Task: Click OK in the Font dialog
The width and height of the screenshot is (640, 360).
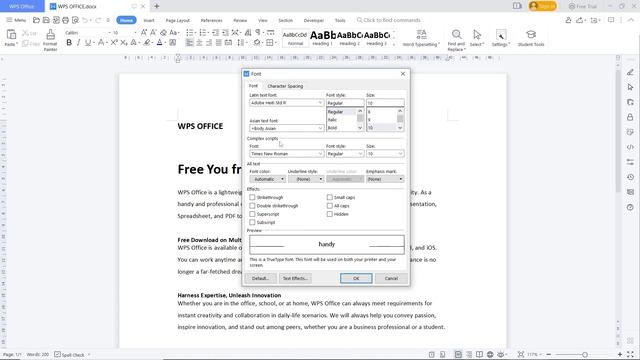Action: tap(356, 278)
